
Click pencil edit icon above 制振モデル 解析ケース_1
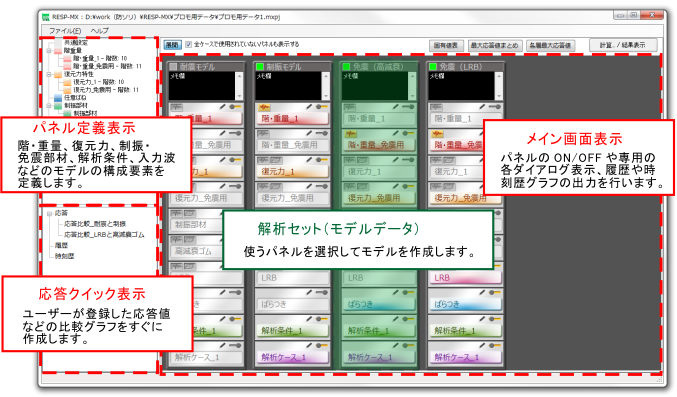click(309, 346)
